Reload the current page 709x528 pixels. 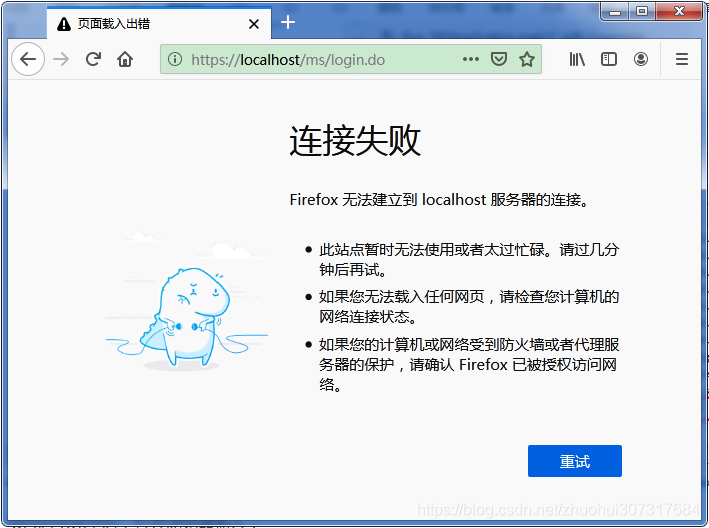pos(93,59)
